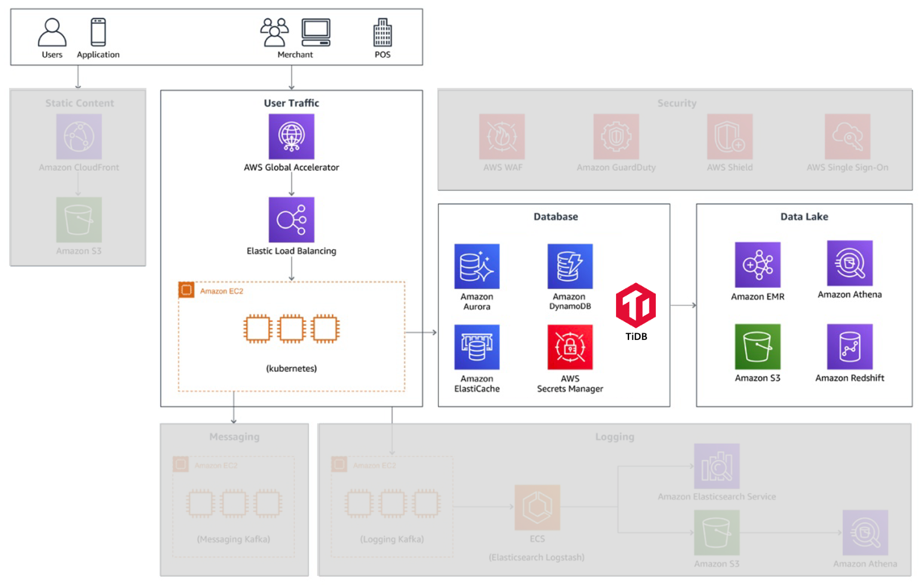Click the Merchant group icon

click(274, 32)
